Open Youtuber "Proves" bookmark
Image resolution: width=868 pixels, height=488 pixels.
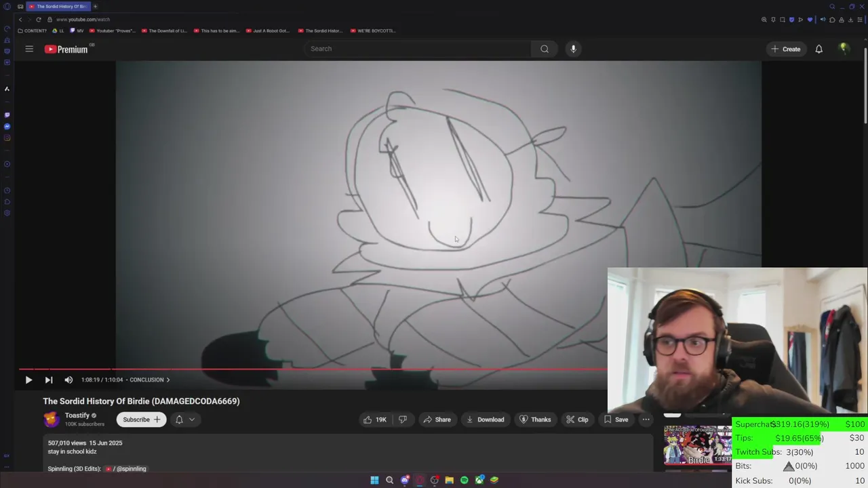click(113, 30)
